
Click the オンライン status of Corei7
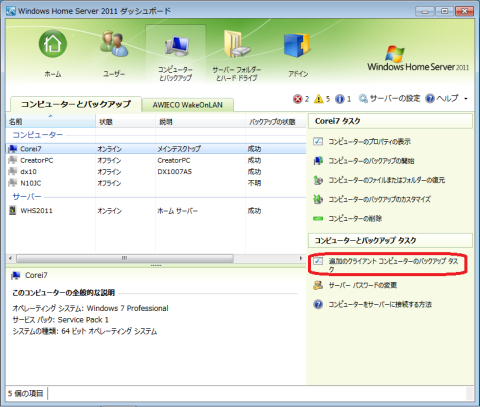point(109,149)
